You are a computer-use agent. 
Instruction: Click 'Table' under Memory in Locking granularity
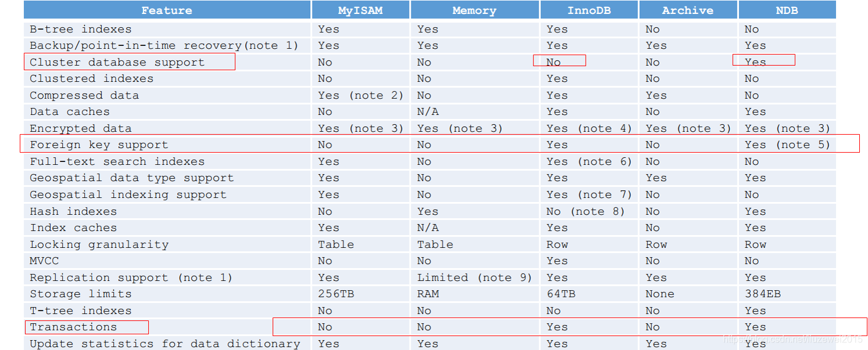coord(435,244)
